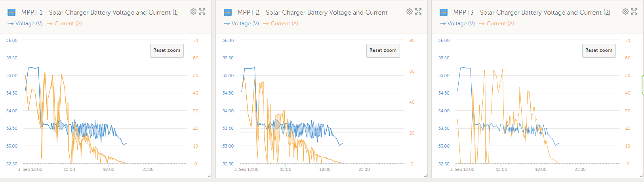644x182 pixels.
Task: Expand MPPT3 chart to fullscreen
Action: [634, 11]
